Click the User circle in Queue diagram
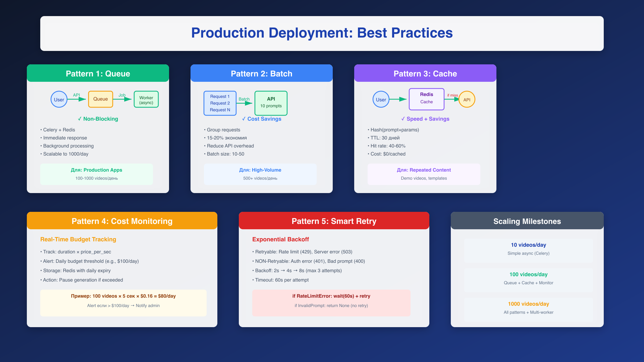The image size is (644, 362). coord(59,99)
